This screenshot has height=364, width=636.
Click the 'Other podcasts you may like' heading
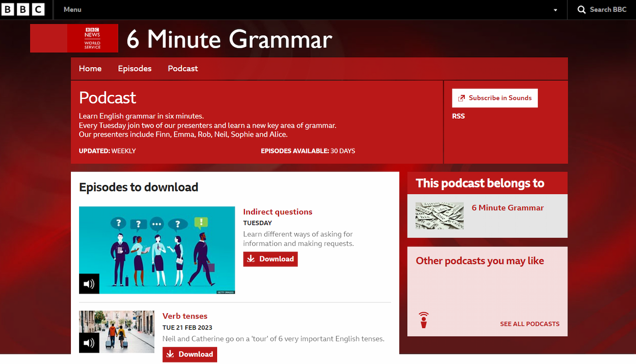pyautogui.click(x=480, y=261)
